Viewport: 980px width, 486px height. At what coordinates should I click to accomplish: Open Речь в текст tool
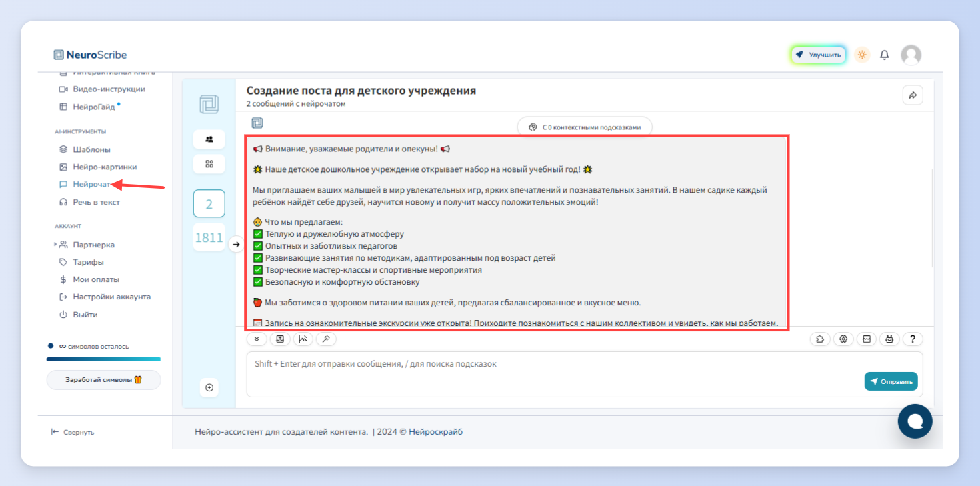click(89, 202)
